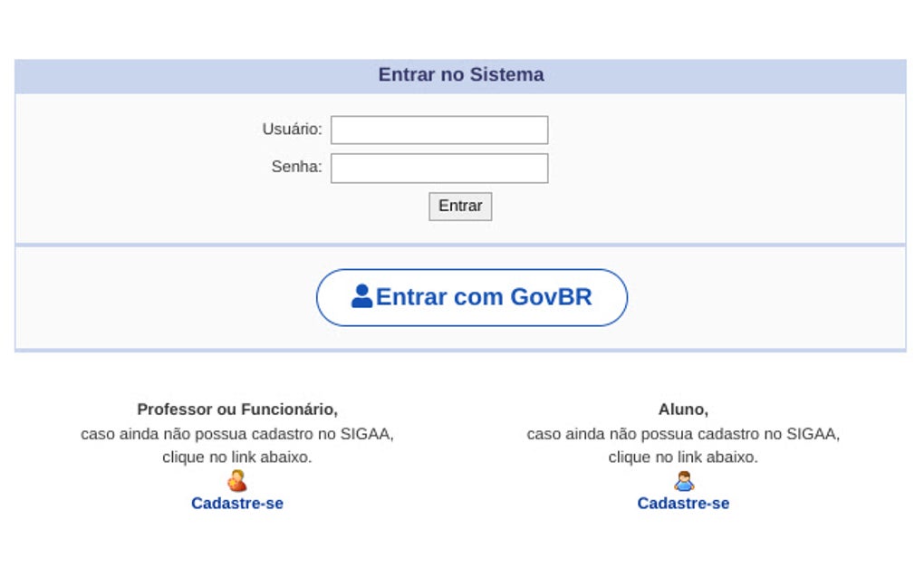Image resolution: width=924 pixels, height=578 pixels.
Task: Select the Entrar no Sistema header bar
Action: (x=460, y=74)
